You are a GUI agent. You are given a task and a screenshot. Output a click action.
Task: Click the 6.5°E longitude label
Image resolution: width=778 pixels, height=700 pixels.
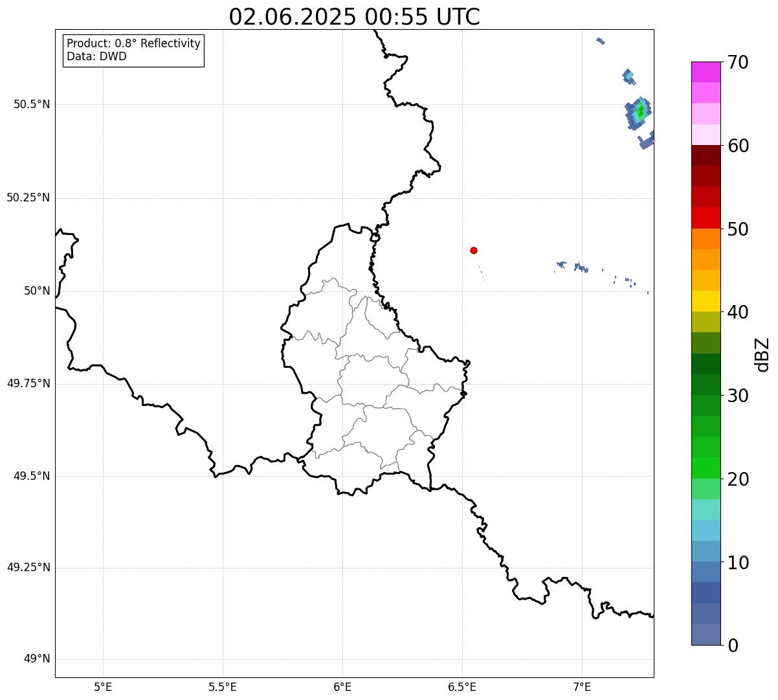click(462, 686)
